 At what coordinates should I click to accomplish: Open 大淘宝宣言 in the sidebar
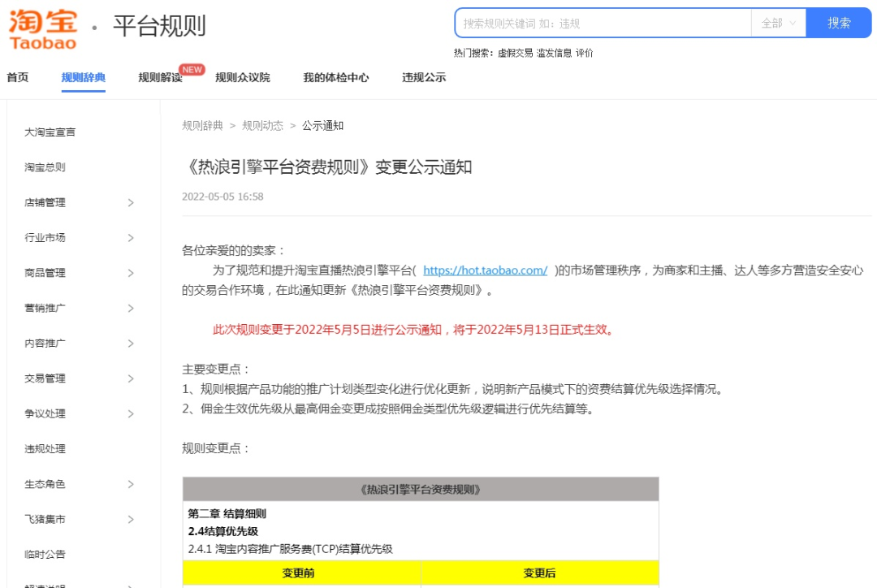(x=50, y=132)
